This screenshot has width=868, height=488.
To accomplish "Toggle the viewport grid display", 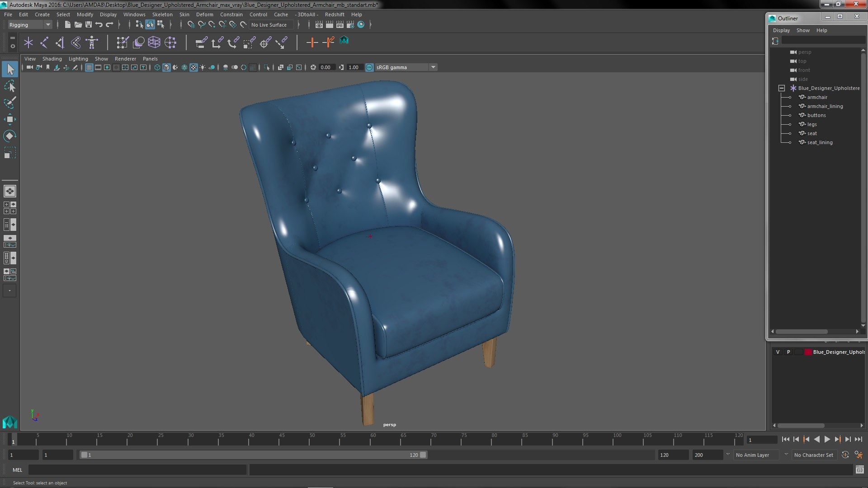I will coord(89,67).
